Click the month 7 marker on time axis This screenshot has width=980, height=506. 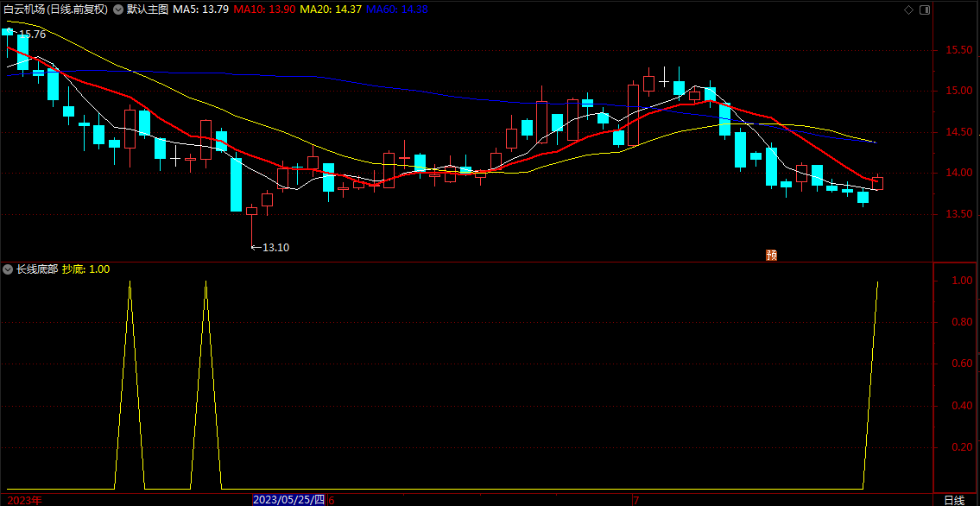(635, 500)
